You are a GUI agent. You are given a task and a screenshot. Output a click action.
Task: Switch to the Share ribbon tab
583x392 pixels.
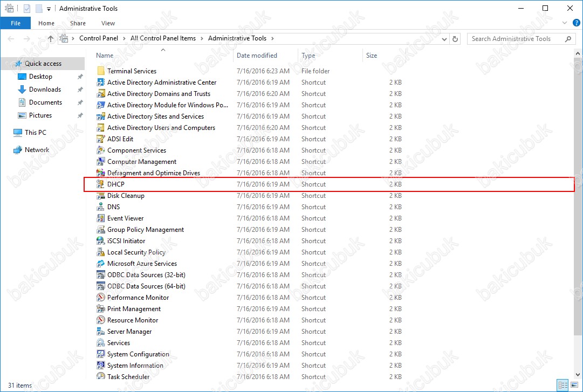point(78,23)
